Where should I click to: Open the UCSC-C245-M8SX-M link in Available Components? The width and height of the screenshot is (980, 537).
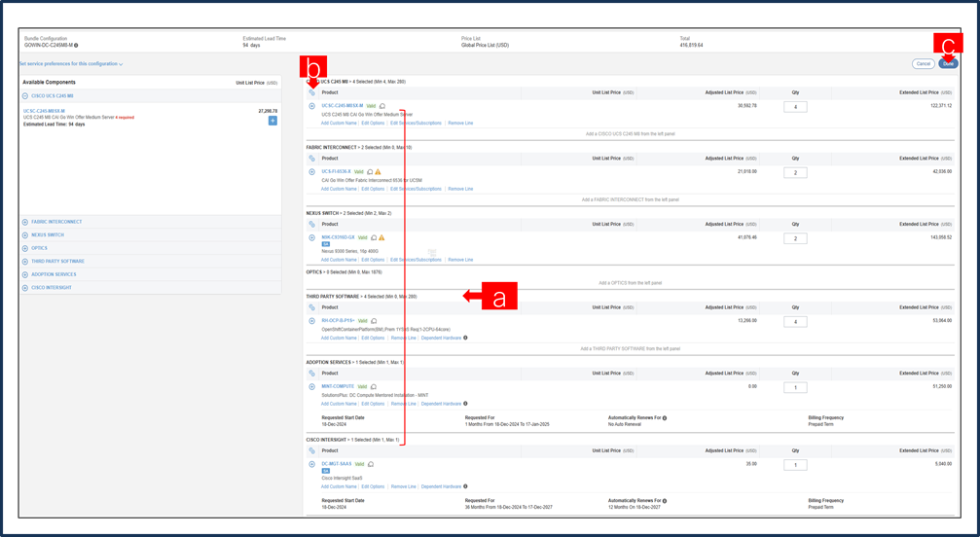(x=44, y=111)
